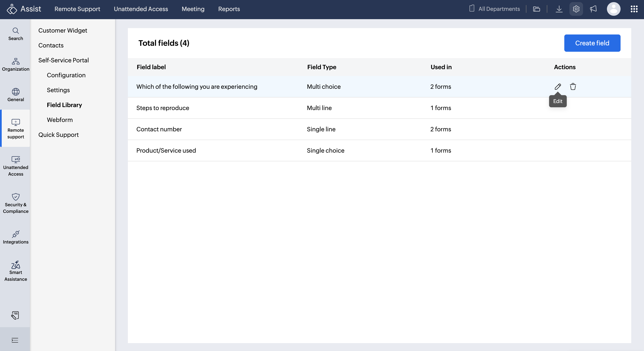
Task: Open Security & Compliance section
Action: [x=16, y=203]
